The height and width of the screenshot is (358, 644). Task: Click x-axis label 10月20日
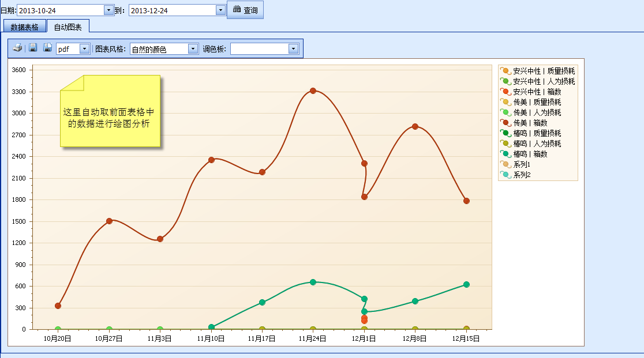pyautogui.click(x=58, y=339)
